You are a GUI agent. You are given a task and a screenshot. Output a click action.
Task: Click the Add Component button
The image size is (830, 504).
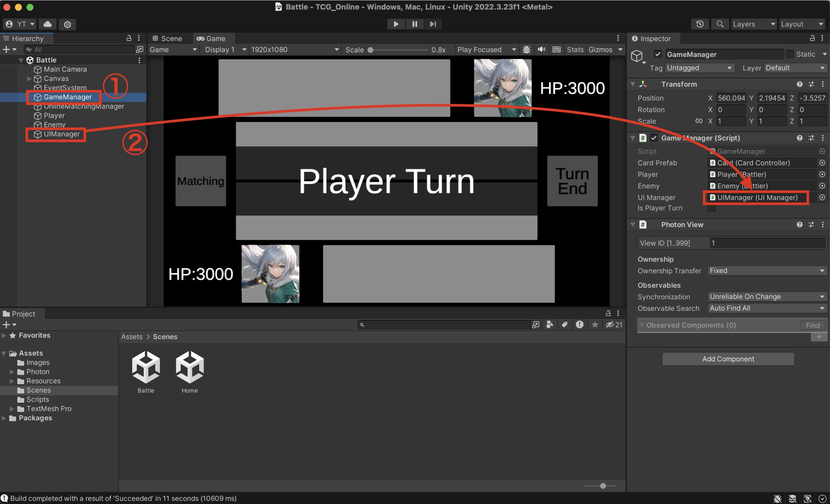click(x=728, y=359)
